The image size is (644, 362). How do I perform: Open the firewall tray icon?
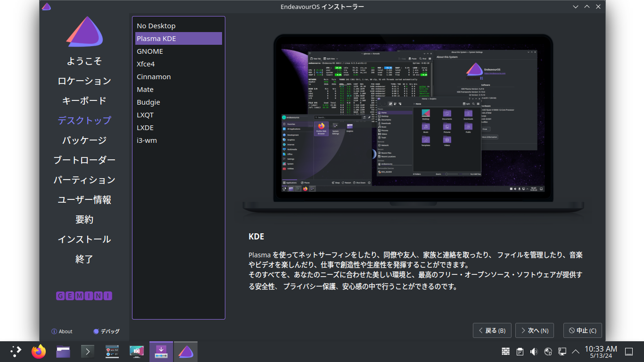click(x=505, y=352)
